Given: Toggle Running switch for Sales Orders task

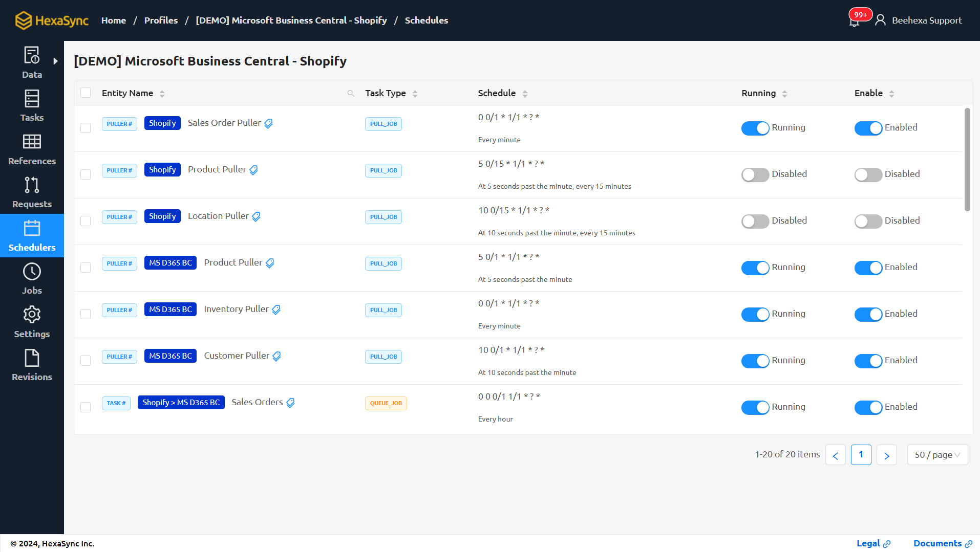Looking at the screenshot, I should (755, 407).
